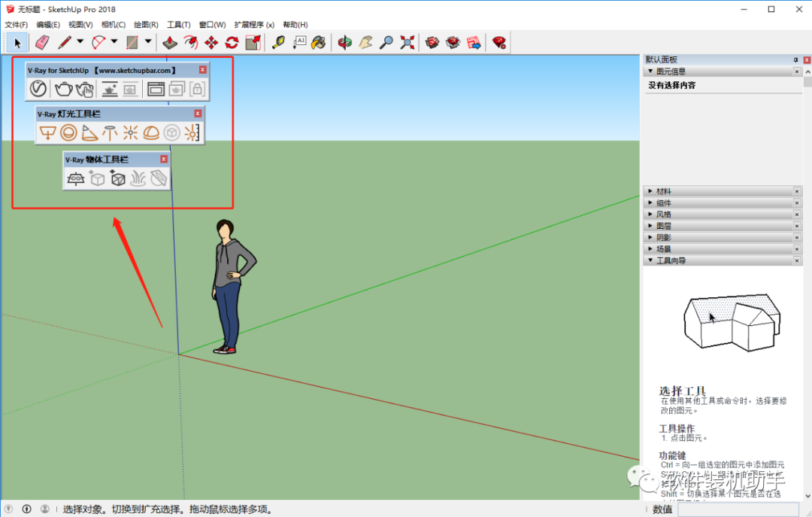The image size is (812, 517).
Task: Open the 相机(C) menu
Action: coord(113,24)
